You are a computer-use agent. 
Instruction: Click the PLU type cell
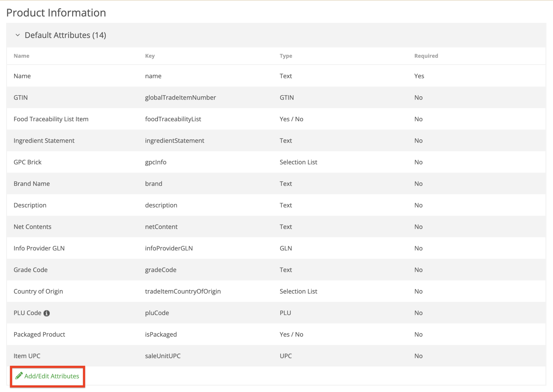click(x=285, y=313)
